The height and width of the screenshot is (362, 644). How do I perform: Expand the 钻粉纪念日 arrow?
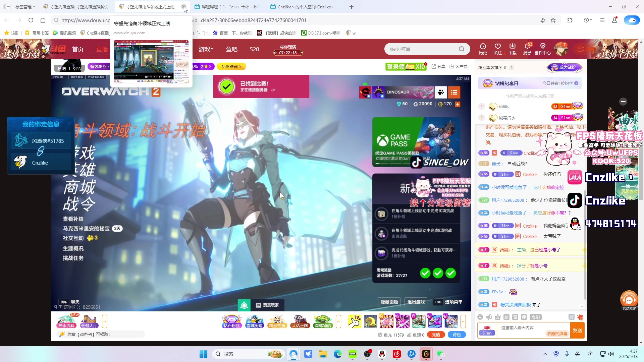576,83
